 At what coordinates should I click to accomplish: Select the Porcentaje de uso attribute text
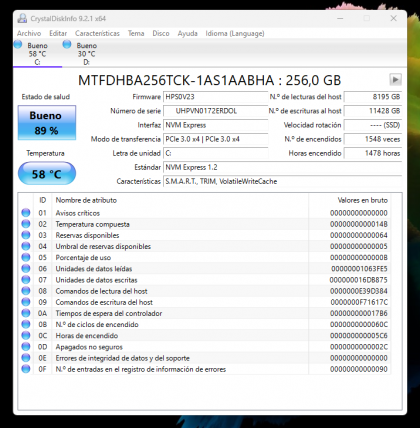pyautogui.click(x=83, y=258)
